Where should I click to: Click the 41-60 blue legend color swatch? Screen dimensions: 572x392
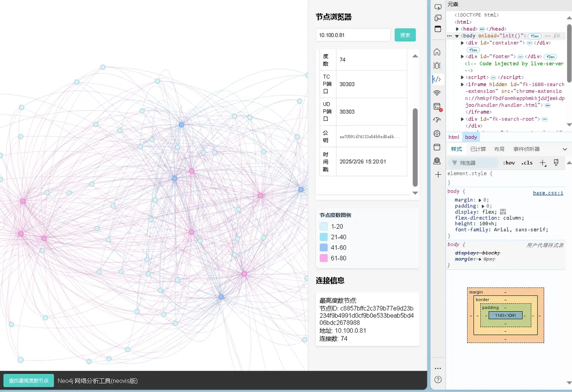pyautogui.click(x=324, y=247)
